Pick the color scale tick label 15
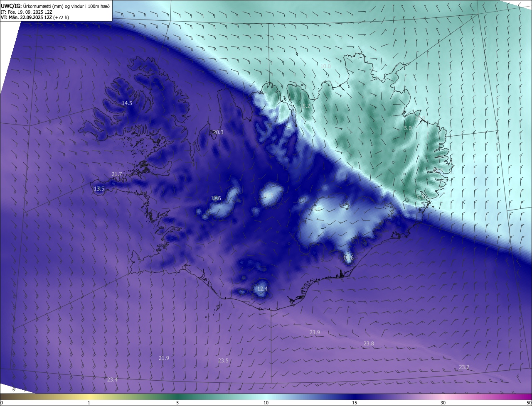The image size is (532, 406). pyautogui.click(x=355, y=403)
